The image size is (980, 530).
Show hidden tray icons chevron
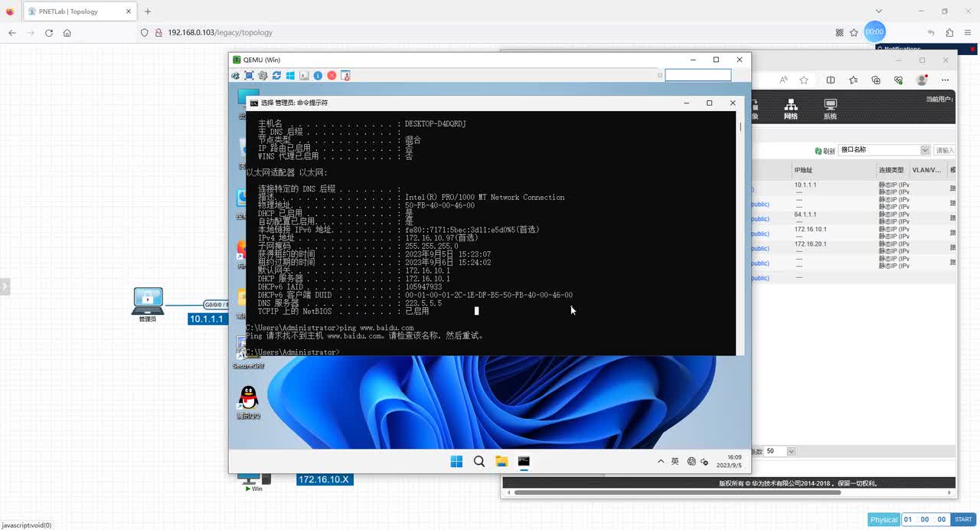pyautogui.click(x=661, y=461)
